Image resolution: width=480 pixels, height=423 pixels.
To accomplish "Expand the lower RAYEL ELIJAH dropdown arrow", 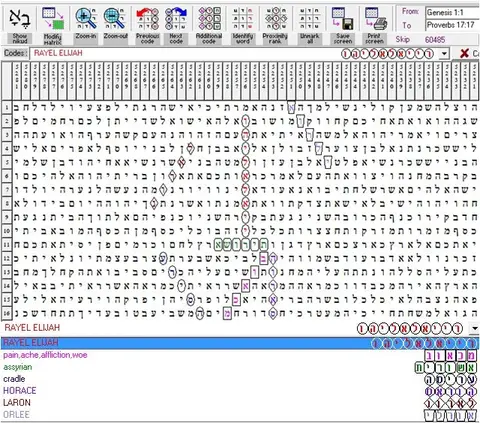I will point(474,328).
